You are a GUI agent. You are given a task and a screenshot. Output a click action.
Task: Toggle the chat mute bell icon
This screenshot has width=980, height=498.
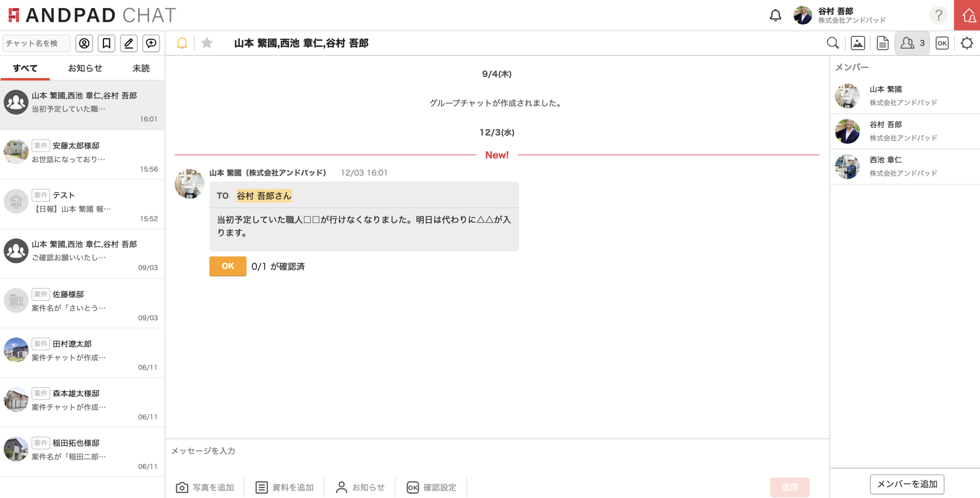182,43
